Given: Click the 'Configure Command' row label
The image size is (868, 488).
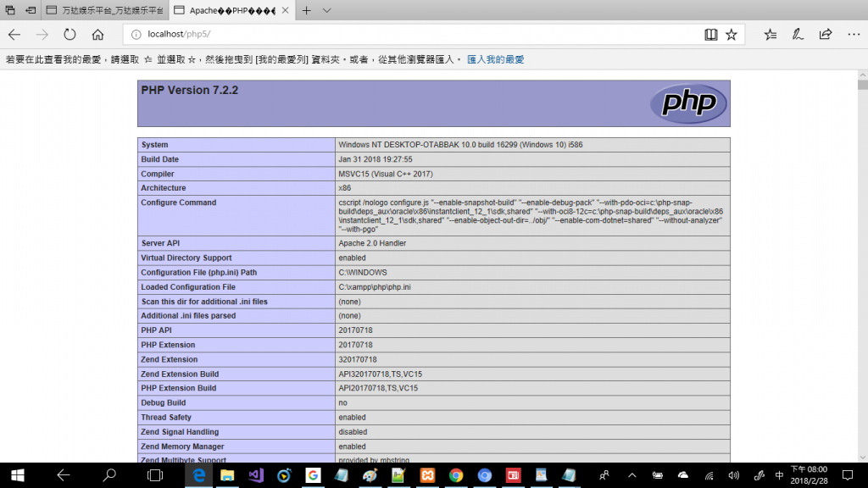Looking at the screenshot, I should tap(178, 202).
